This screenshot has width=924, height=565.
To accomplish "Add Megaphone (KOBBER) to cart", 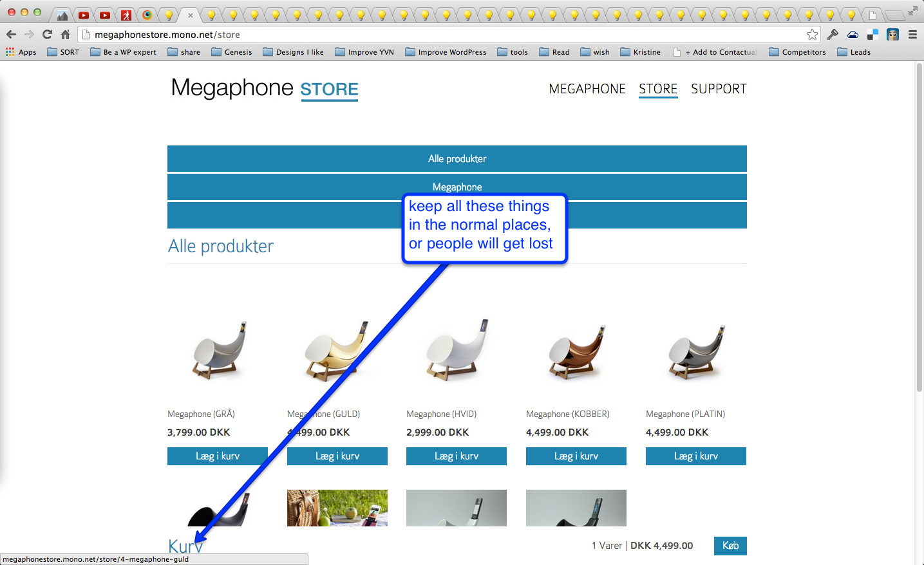I will 576,456.
